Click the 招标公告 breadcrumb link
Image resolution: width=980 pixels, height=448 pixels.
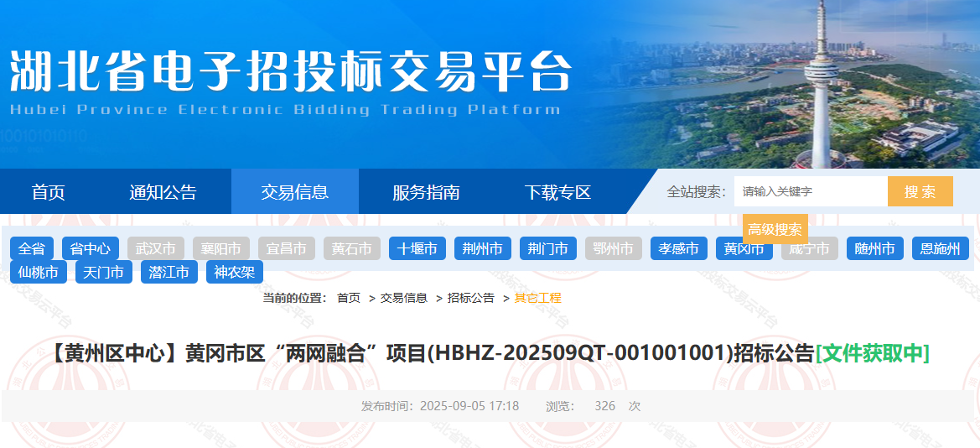tap(470, 298)
